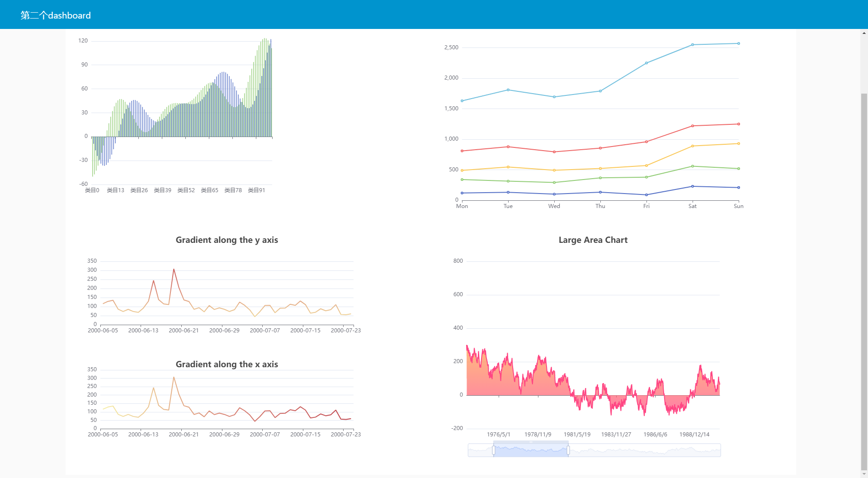Click the Large Area Chart title
The width and height of the screenshot is (868, 478).
click(593, 240)
